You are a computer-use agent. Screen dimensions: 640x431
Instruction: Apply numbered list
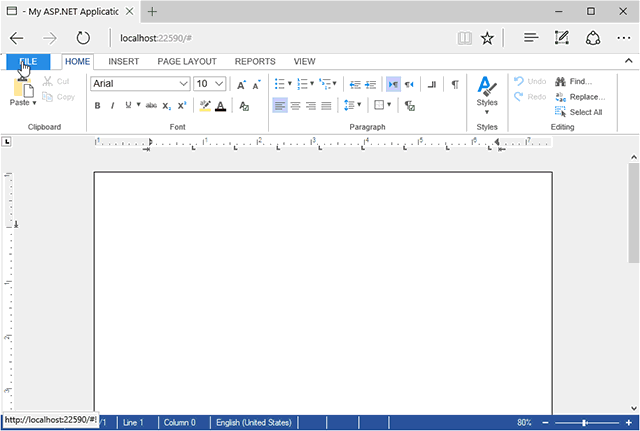point(302,84)
